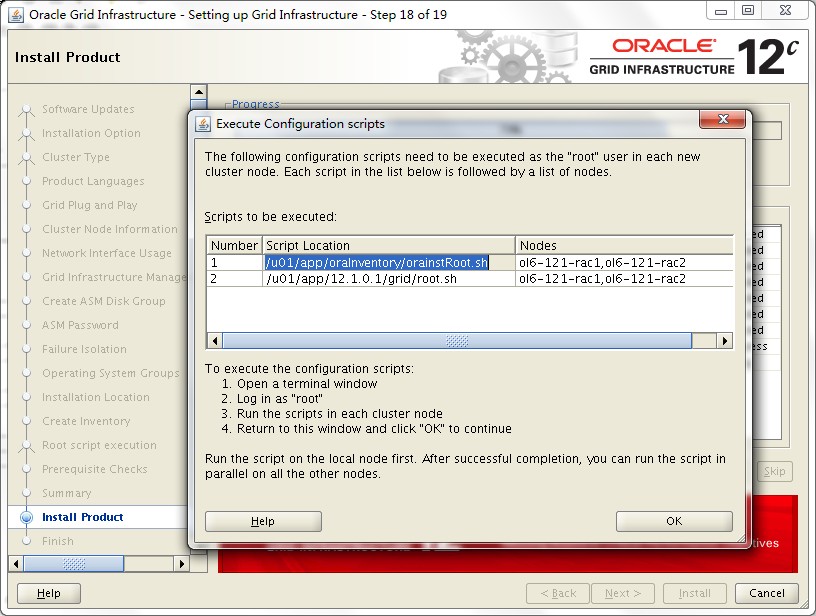Select nodes cell for script number 2
816x616 pixels.
pyautogui.click(x=624, y=279)
